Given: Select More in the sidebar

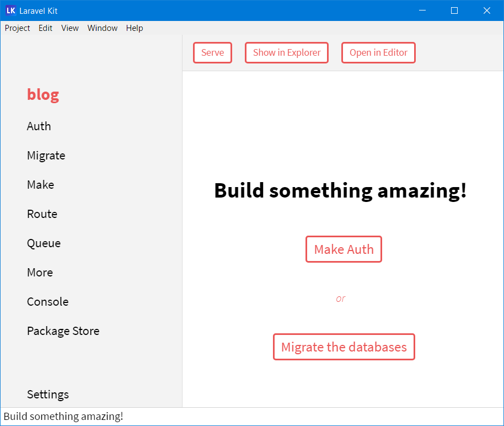Looking at the screenshot, I should (40, 273).
